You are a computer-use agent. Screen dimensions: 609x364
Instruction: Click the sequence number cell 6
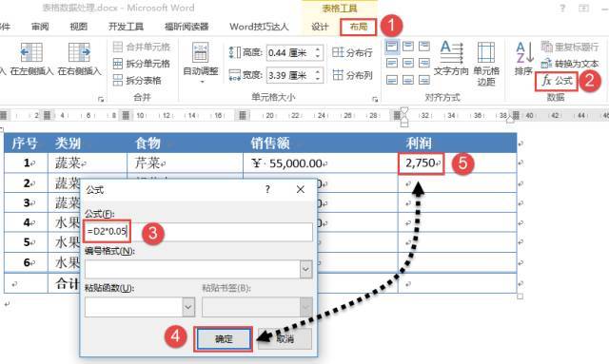click(x=26, y=262)
